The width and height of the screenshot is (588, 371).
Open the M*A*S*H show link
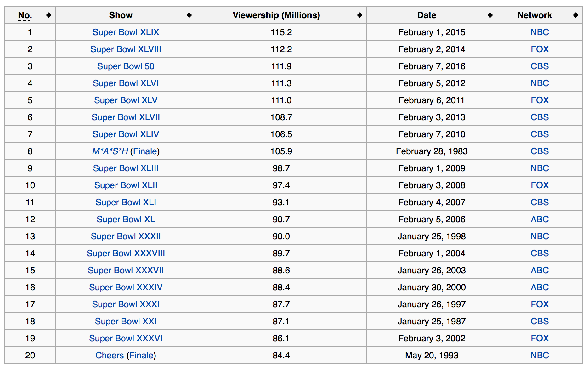click(110, 151)
